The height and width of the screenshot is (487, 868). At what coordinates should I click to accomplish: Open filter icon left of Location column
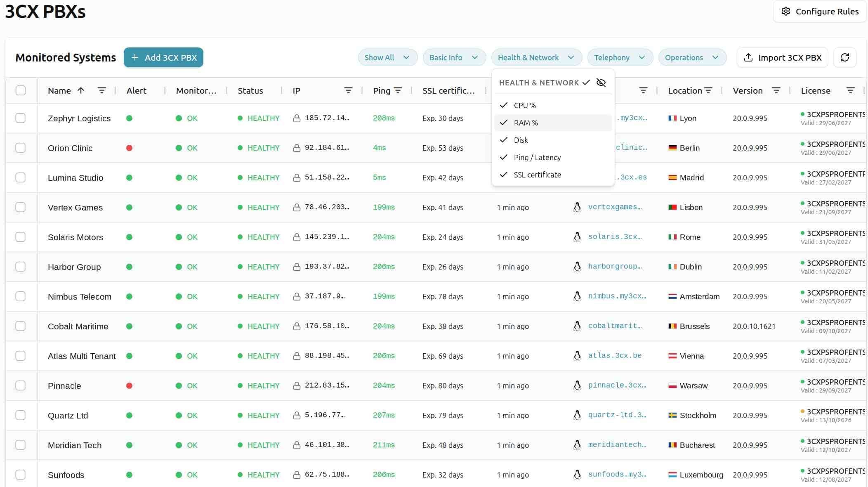[x=643, y=90]
